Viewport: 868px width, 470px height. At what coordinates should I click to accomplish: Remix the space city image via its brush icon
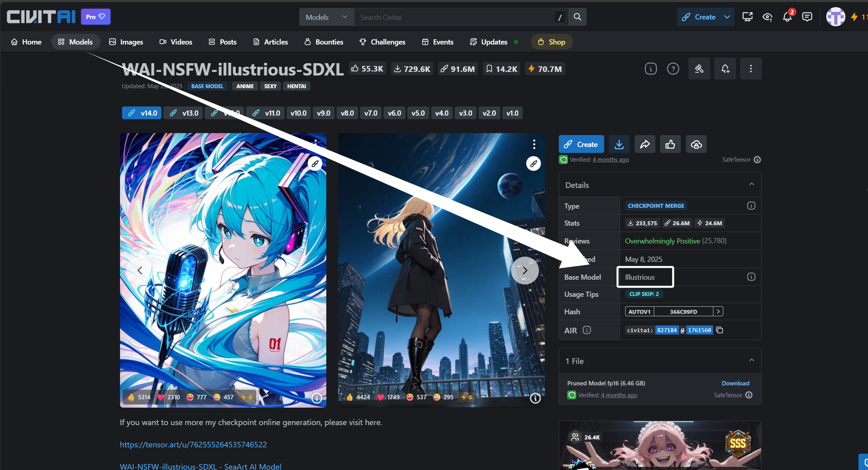tap(533, 163)
